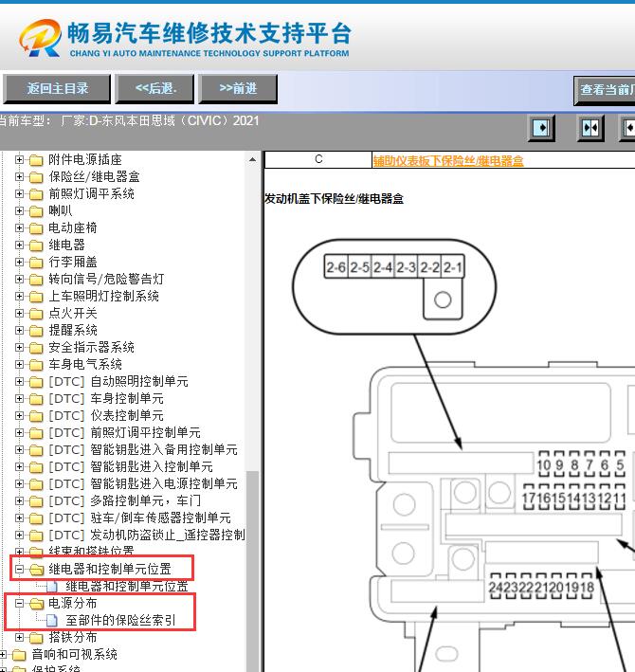Select the 安全指示器系统 folder

tap(91, 347)
